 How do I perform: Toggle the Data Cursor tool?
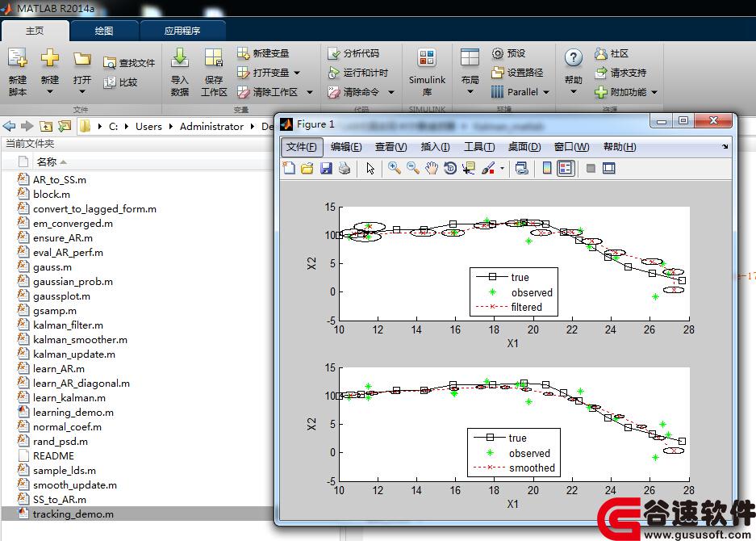coord(468,168)
